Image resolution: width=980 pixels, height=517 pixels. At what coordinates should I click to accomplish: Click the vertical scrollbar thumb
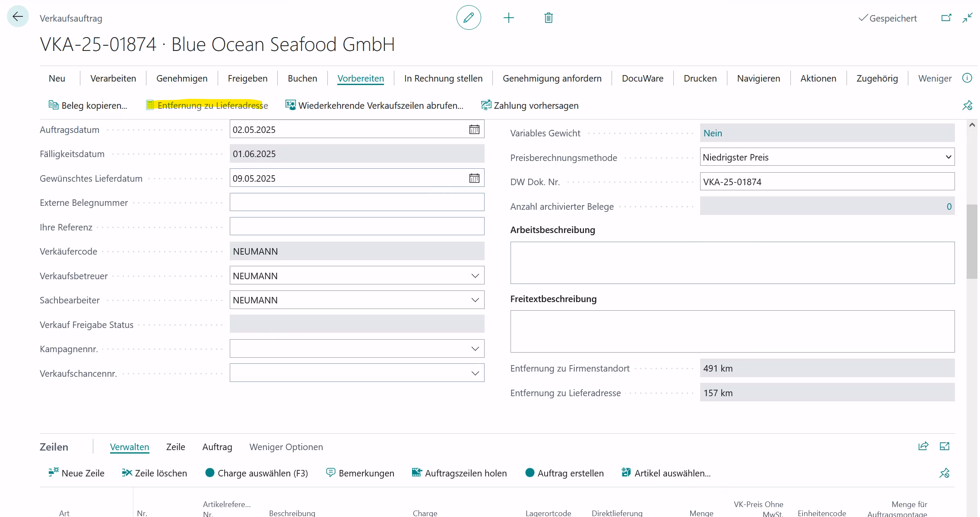click(972, 242)
